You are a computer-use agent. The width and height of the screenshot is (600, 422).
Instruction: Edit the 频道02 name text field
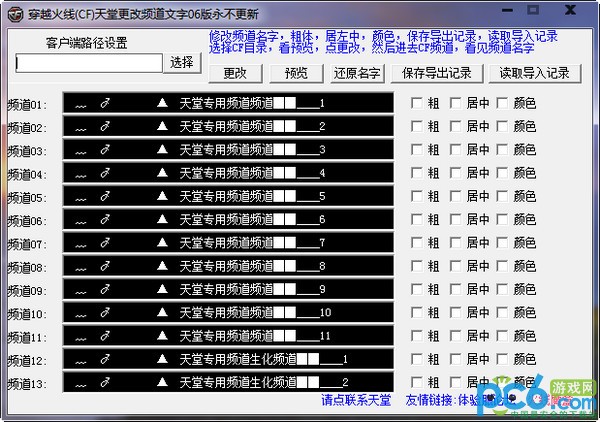[228, 126]
